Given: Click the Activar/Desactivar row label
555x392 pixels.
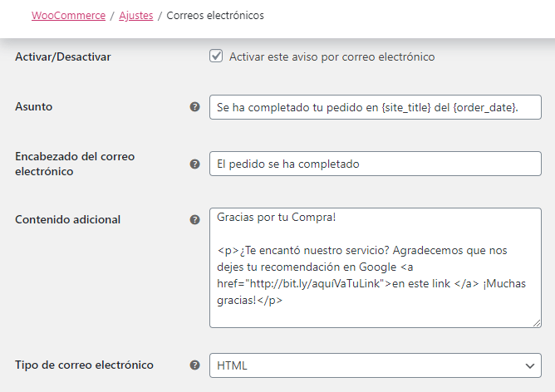Looking at the screenshot, I should [x=63, y=56].
